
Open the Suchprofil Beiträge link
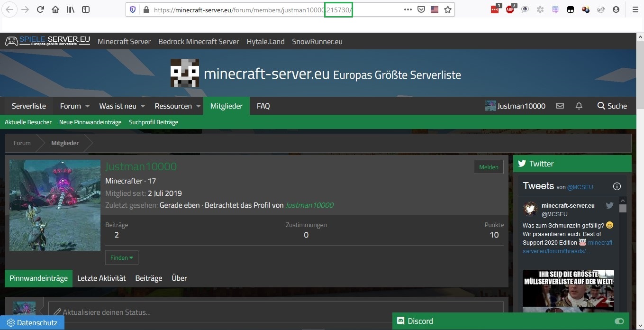(154, 122)
